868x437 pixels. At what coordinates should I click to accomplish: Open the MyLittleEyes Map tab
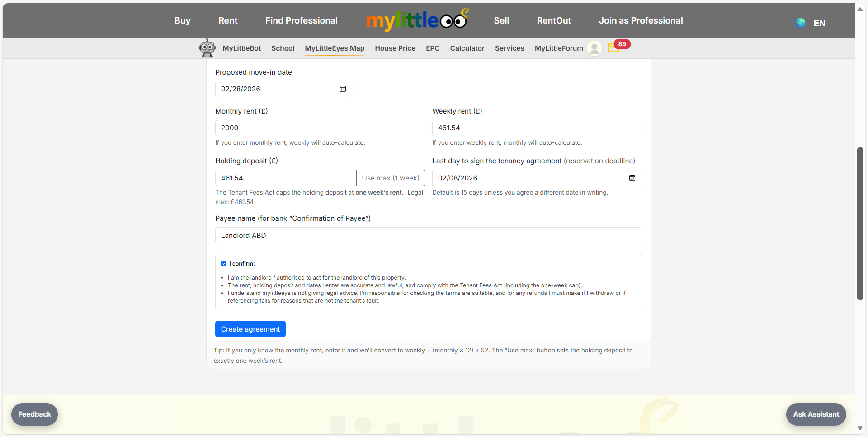click(x=335, y=48)
